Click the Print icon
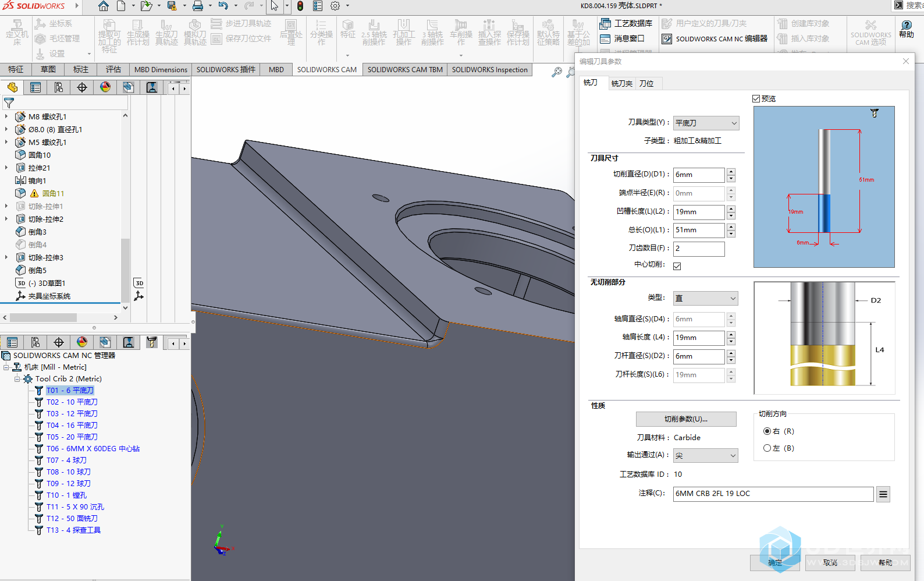Screen dimensions: 924x581 click(198, 6)
